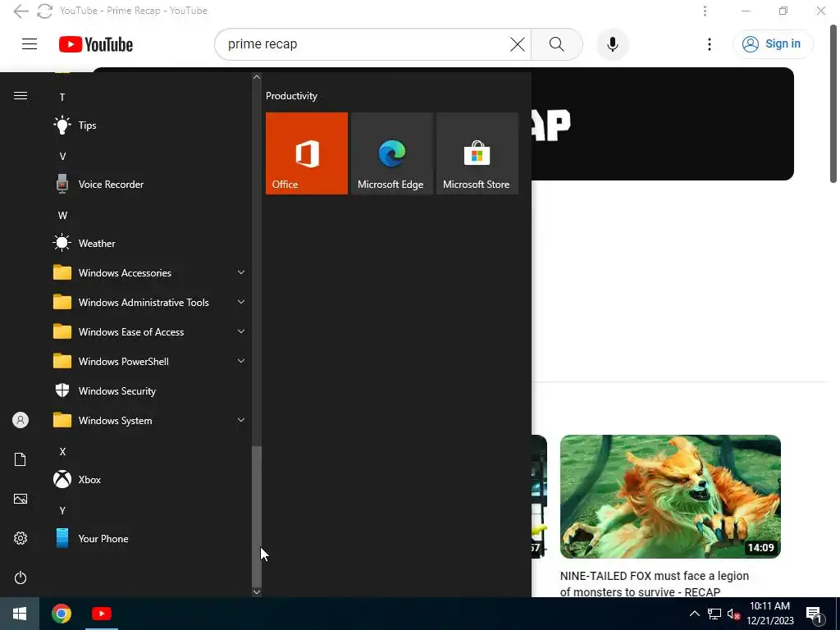Click the network icon in the tray
Viewport: 840px width, 630px height.
tap(714, 614)
